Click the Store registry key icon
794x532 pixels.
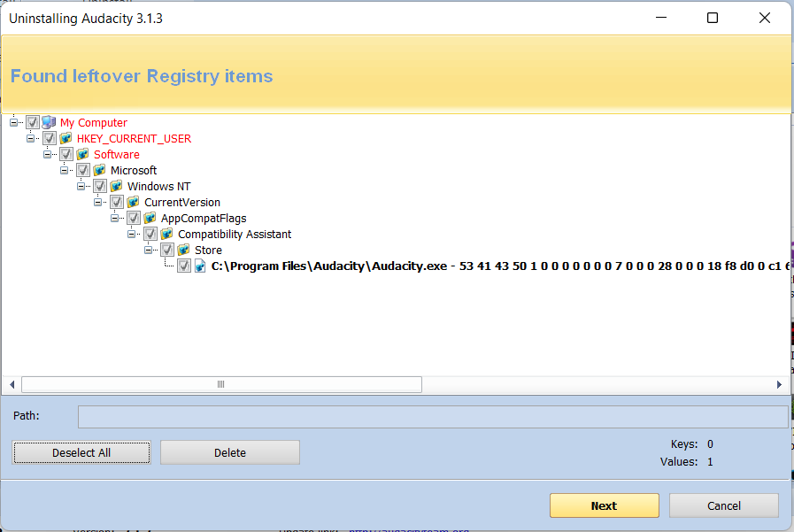tap(184, 250)
